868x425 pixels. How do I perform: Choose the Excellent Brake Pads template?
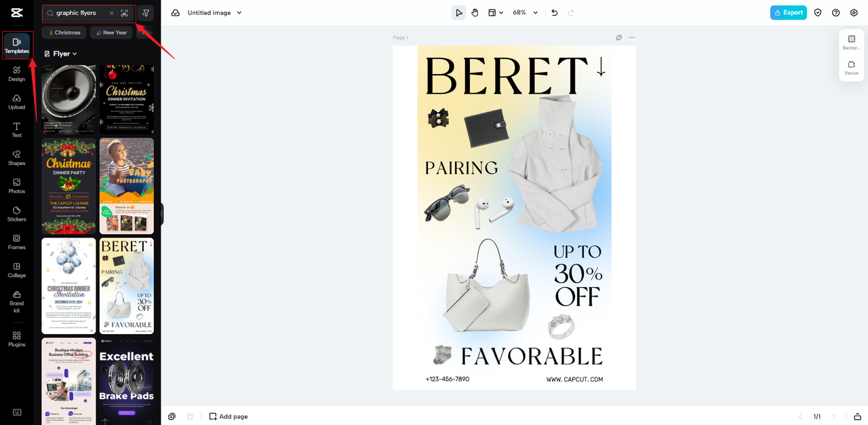coord(127,381)
